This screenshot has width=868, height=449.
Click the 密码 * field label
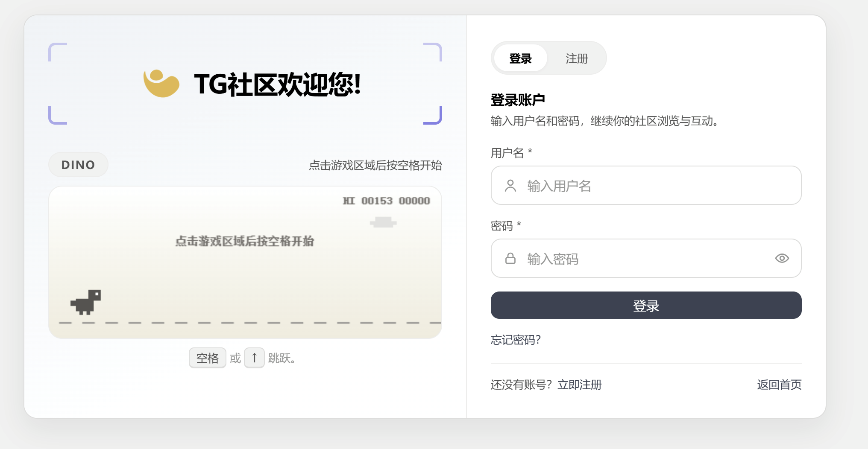pos(506,225)
